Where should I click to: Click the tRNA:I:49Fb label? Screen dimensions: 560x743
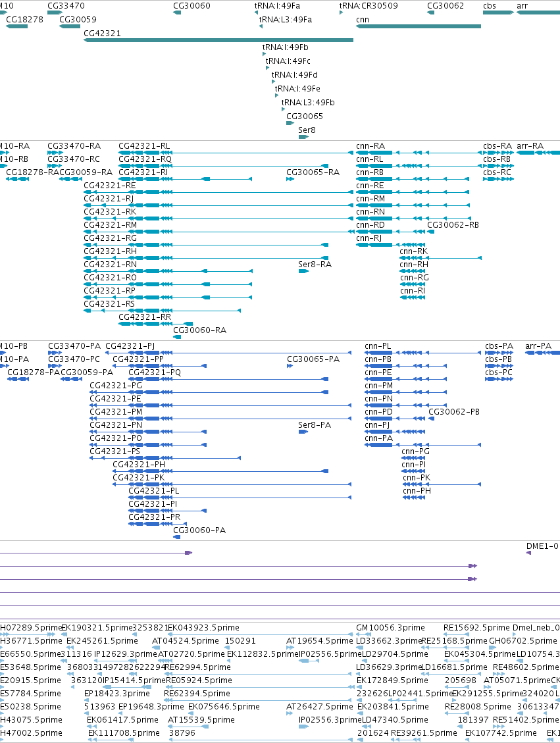[285, 47]
